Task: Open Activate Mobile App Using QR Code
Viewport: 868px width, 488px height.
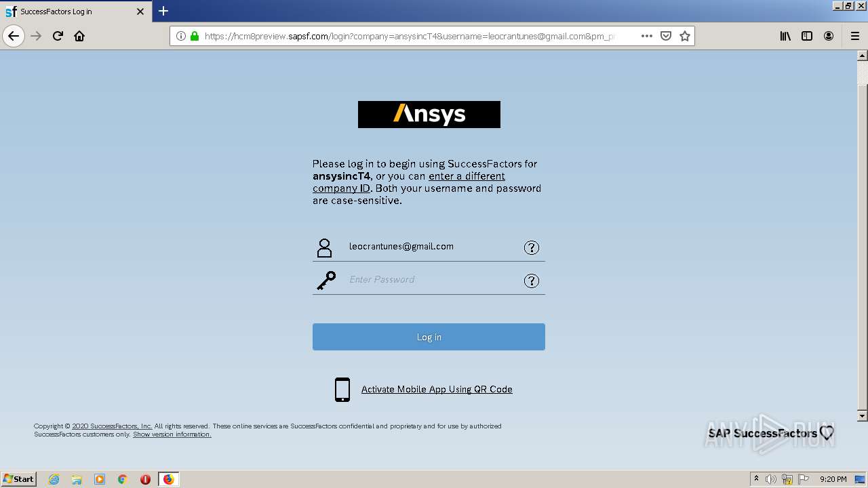Action: click(437, 389)
